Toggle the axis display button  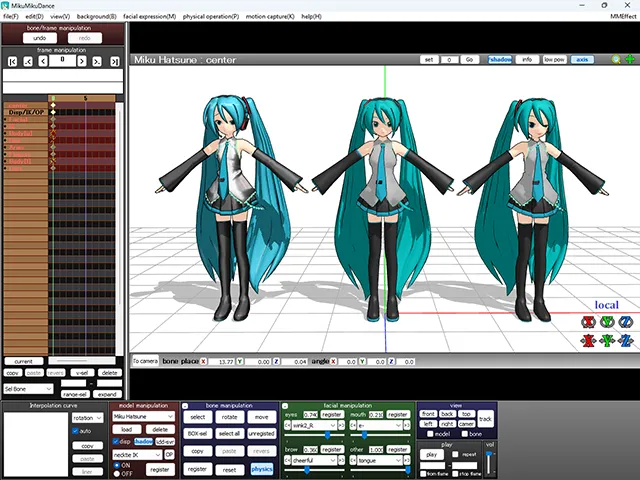click(x=582, y=60)
